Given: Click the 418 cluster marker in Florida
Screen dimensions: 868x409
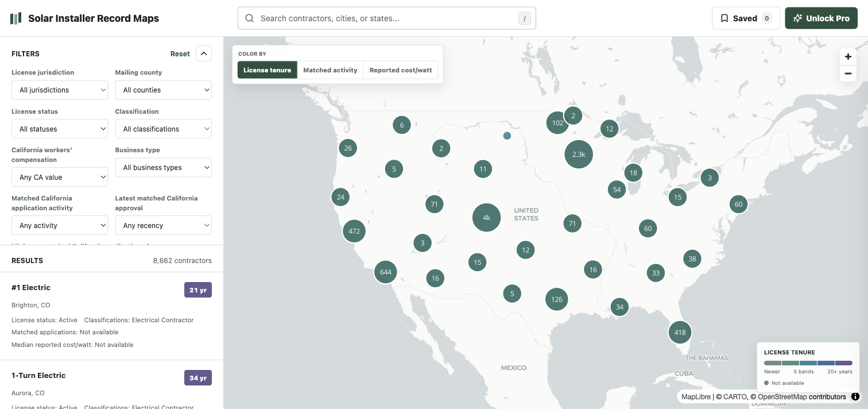Looking at the screenshot, I should 680,332.
